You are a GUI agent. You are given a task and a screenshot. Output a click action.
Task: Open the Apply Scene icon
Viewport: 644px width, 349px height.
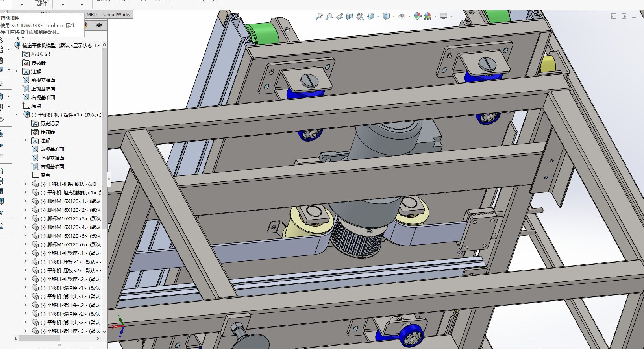click(x=428, y=16)
